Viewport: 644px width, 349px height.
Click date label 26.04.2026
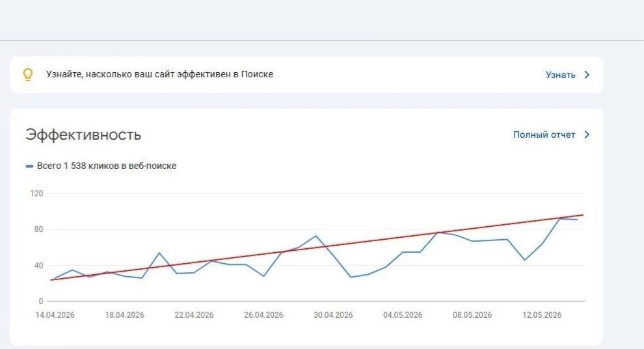click(x=263, y=315)
